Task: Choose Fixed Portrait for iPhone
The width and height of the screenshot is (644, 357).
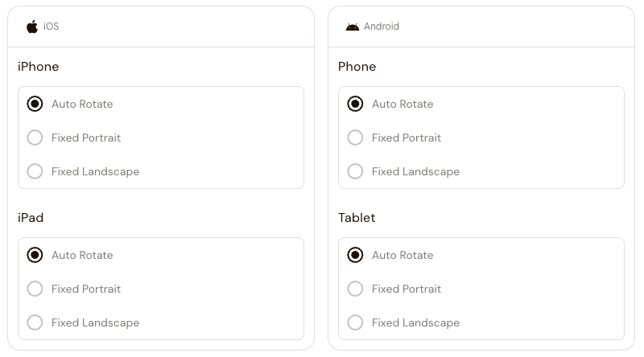Action: coord(35,137)
